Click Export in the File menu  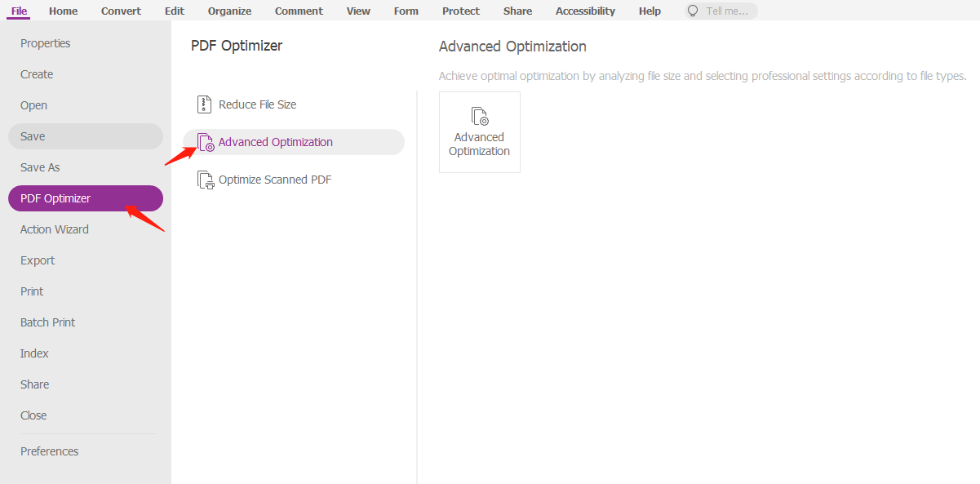pos(38,260)
